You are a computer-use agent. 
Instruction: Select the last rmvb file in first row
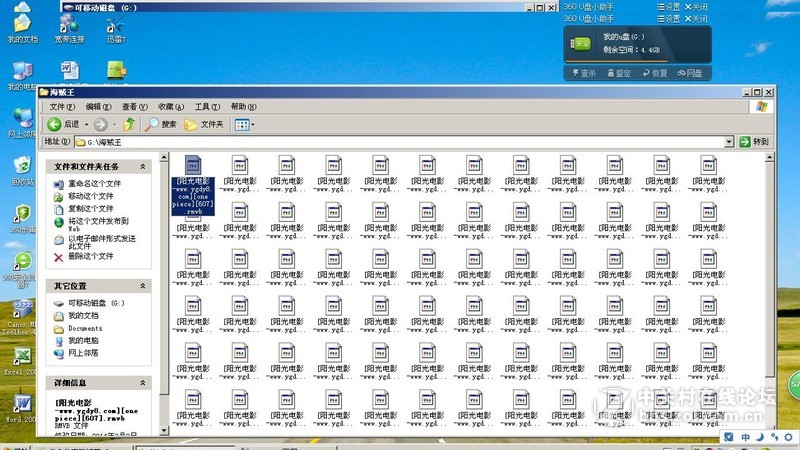tap(709, 173)
